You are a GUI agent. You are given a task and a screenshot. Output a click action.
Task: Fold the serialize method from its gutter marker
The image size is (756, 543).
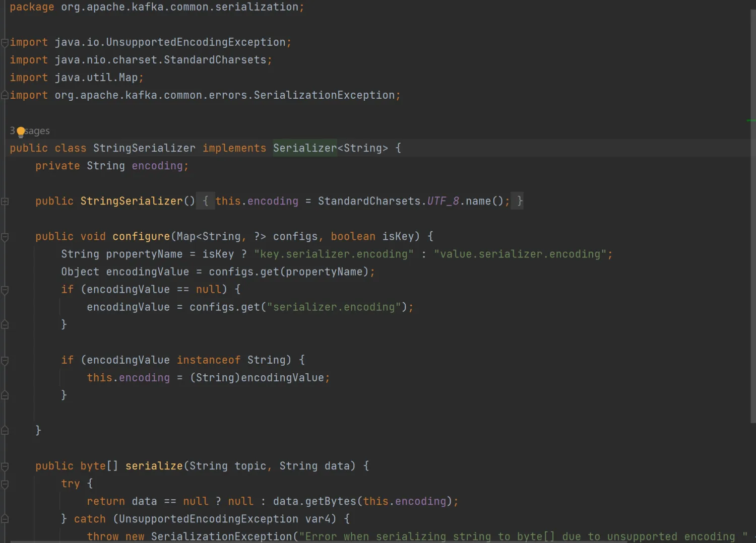point(5,466)
